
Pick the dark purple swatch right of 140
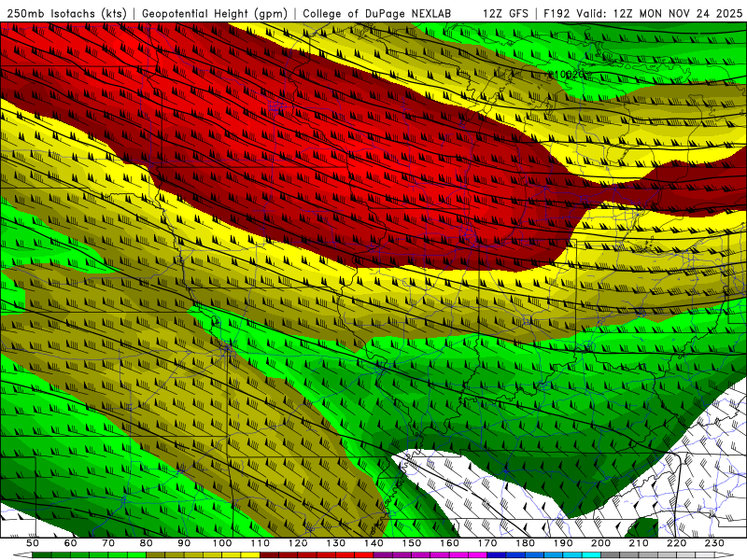(383, 555)
